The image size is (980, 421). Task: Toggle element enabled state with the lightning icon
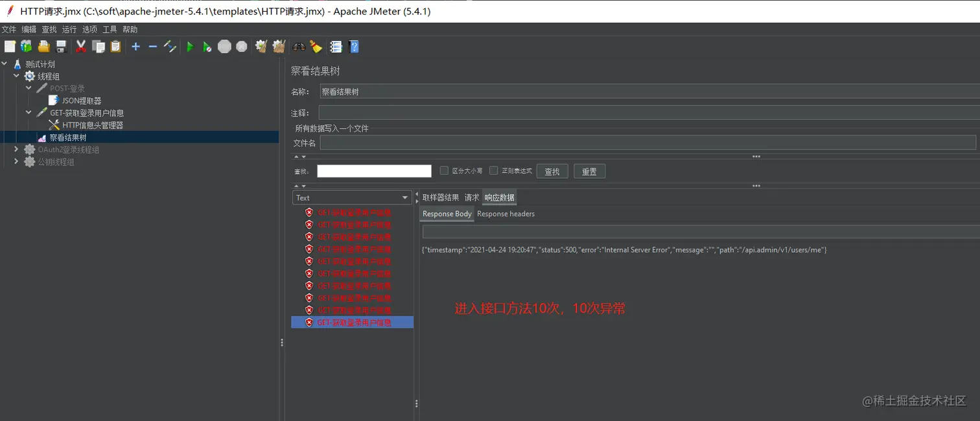(170, 46)
